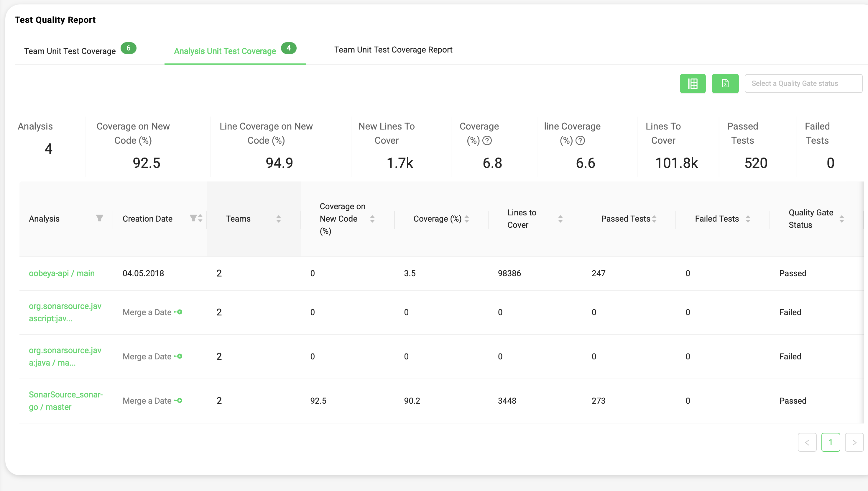Sort table by Teams column
The height and width of the screenshot is (491, 868).
[278, 219]
